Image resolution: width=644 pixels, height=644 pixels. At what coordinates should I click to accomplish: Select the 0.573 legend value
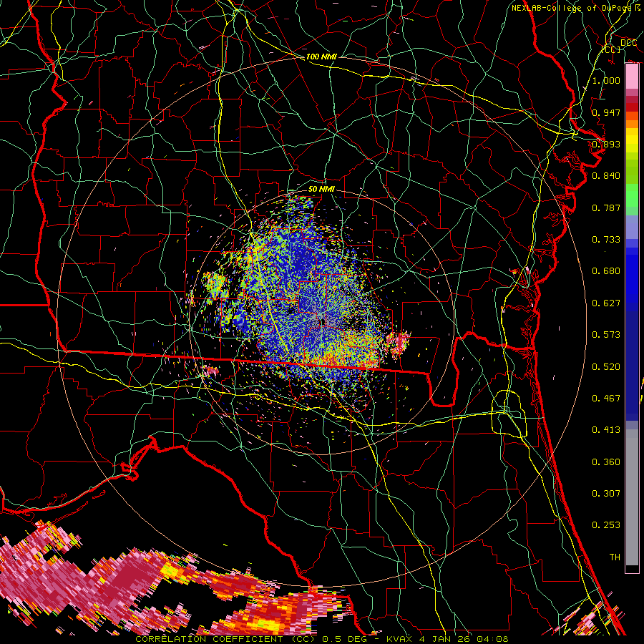click(606, 334)
